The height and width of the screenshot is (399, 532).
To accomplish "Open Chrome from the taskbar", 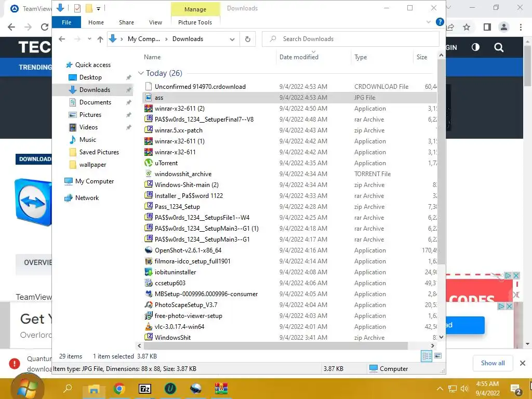I will 119,389.
